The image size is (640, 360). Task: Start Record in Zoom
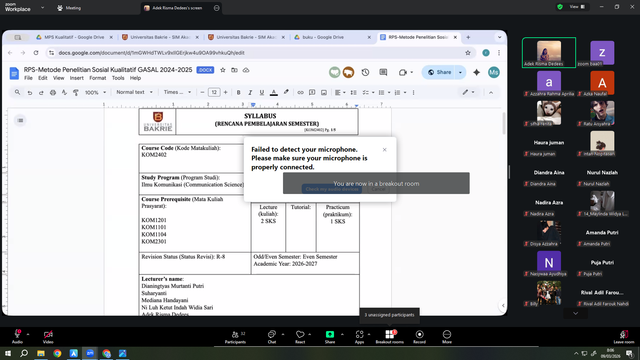(x=419, y=336)
